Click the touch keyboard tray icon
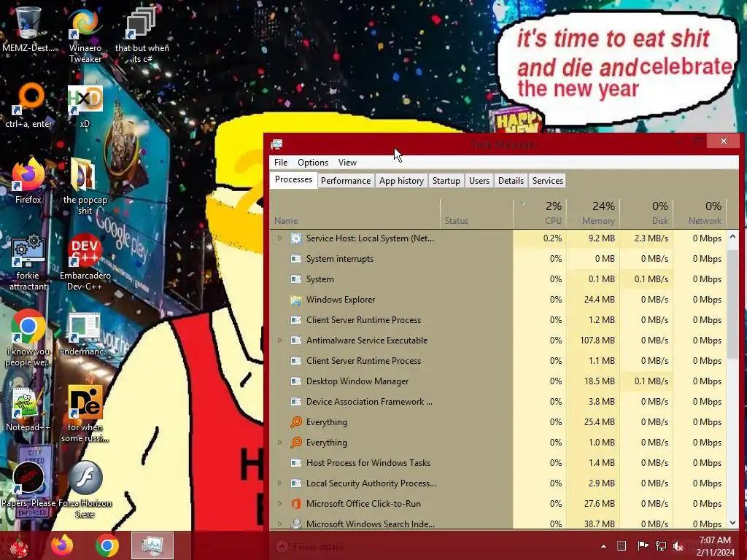Image resolution: width=747 pixels, height=560 pixels. (x=622, y=545)
